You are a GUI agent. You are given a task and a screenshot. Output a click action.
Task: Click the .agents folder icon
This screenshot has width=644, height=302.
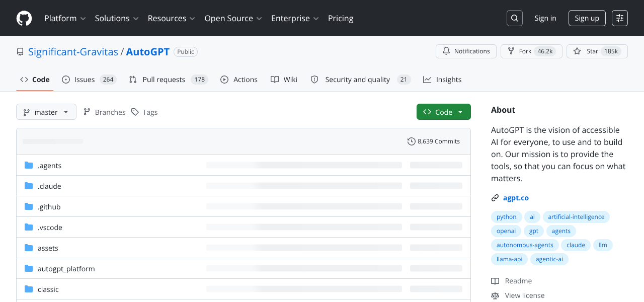(29, 165)
